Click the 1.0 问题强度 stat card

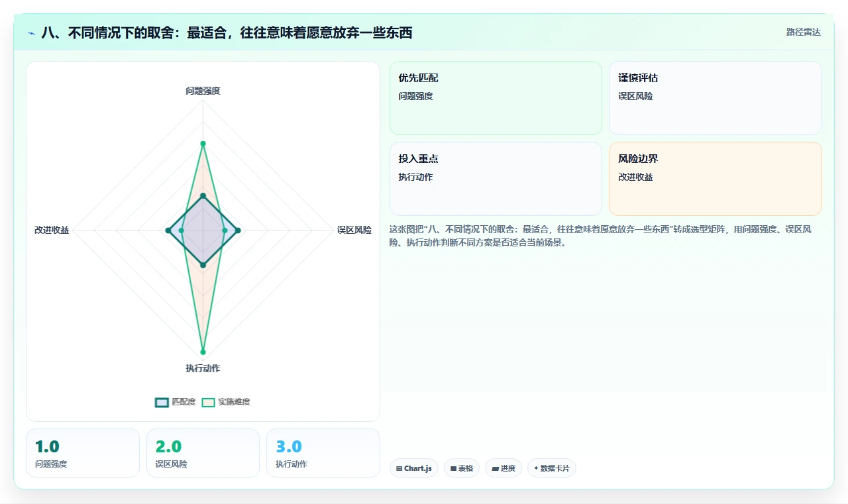[x=83, y=453]
